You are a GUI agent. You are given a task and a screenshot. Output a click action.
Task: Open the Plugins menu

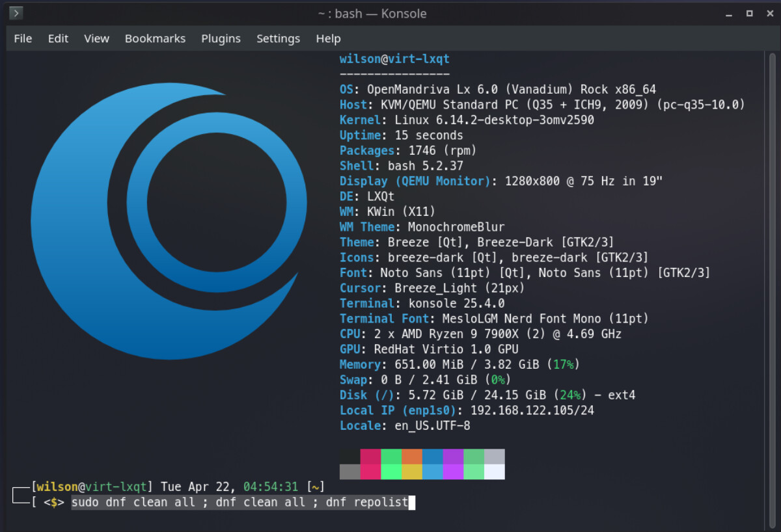[221, 38]
